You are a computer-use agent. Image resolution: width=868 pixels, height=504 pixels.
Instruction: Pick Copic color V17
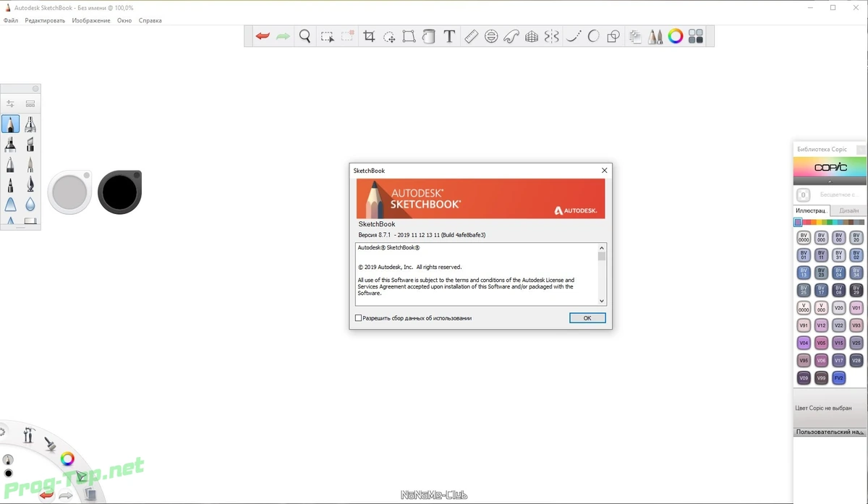(839, 360)
